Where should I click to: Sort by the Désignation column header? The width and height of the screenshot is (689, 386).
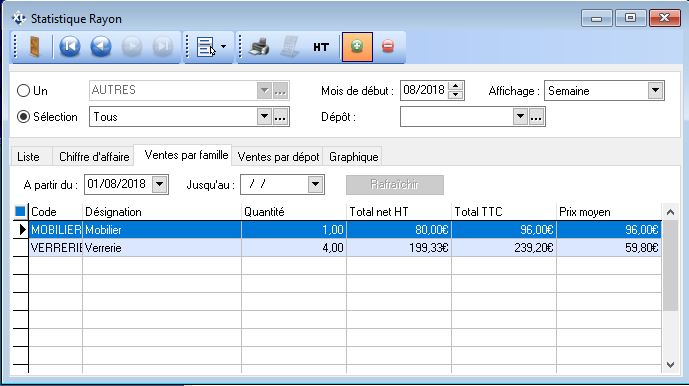162,212
